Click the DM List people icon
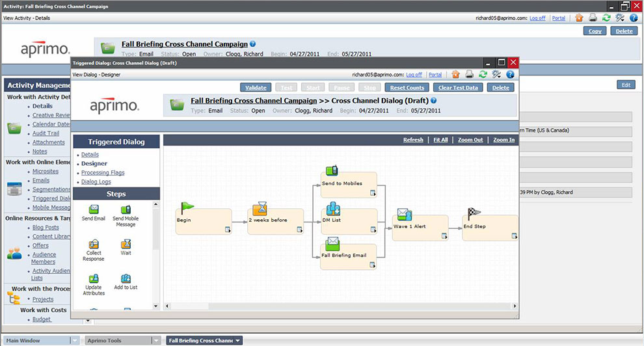This screenshot has width=644, height=346. (332, 209)
